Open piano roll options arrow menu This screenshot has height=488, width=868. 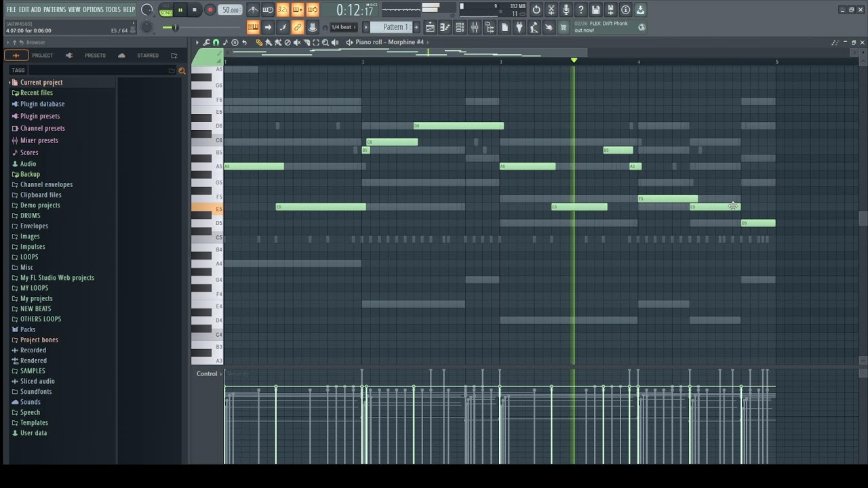coord(197,43)
